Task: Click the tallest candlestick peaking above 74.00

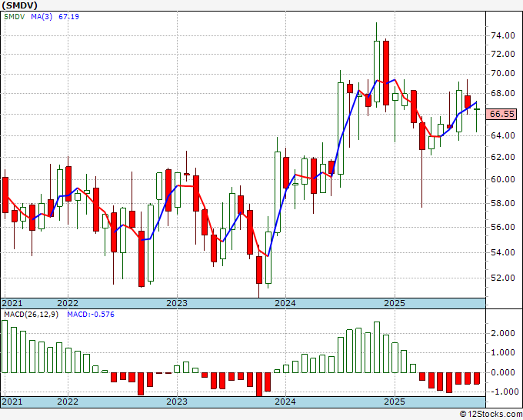Action: [x=377, y=65]
